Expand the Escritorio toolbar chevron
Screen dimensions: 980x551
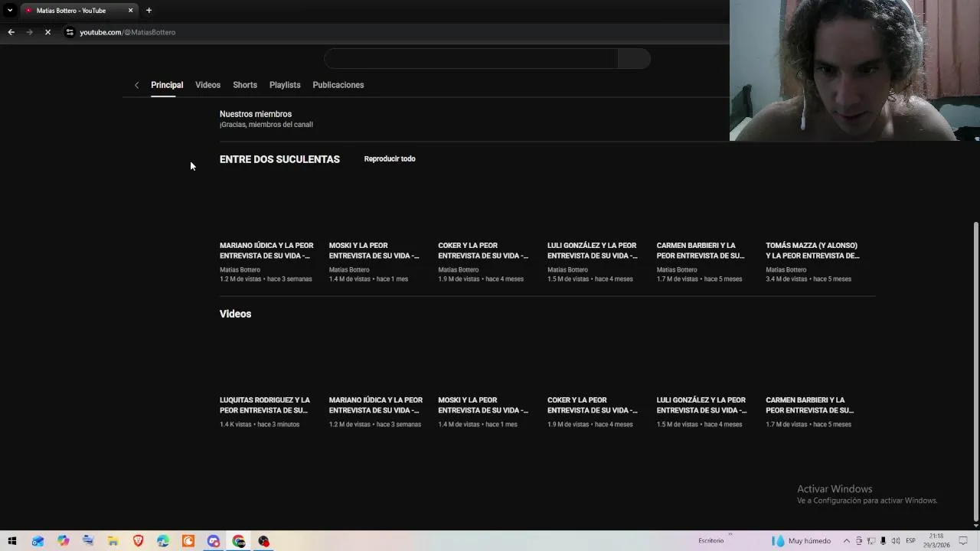[730, 535]
